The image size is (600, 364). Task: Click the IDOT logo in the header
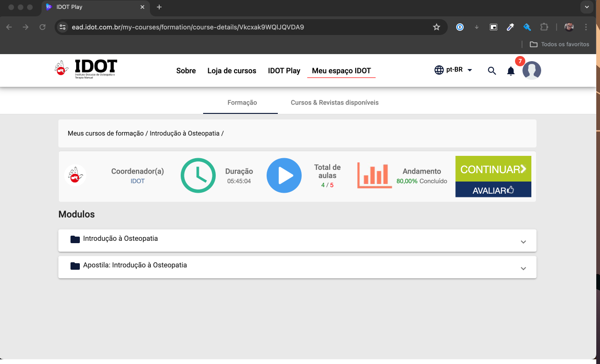point(86,69)
